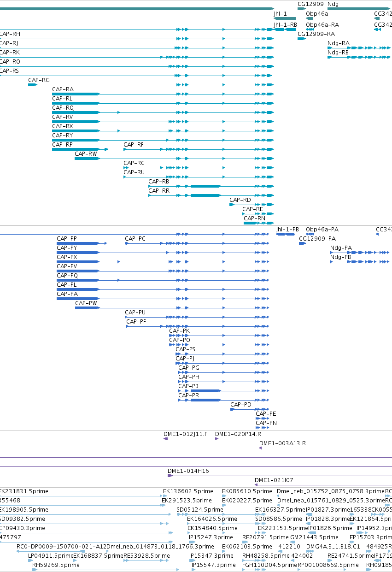This screenshot has height=572, width=392.
Task: Select EST label IP15247.3prime
Action: coord(211,537)
